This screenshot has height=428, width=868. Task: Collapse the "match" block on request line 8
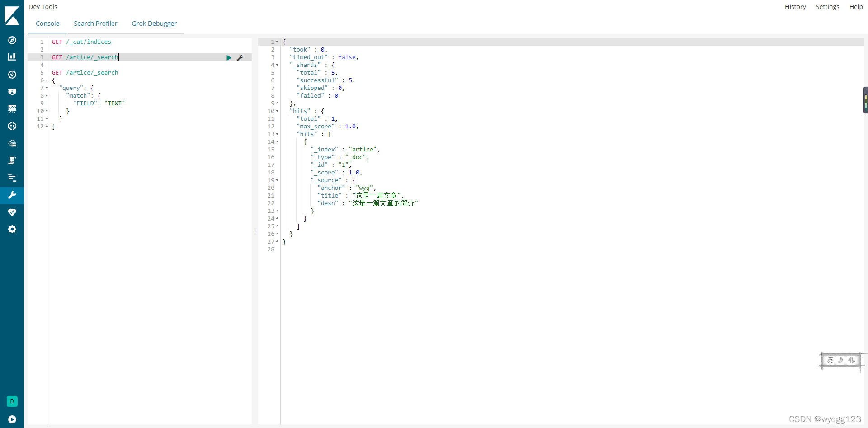(x=47, y=96)
